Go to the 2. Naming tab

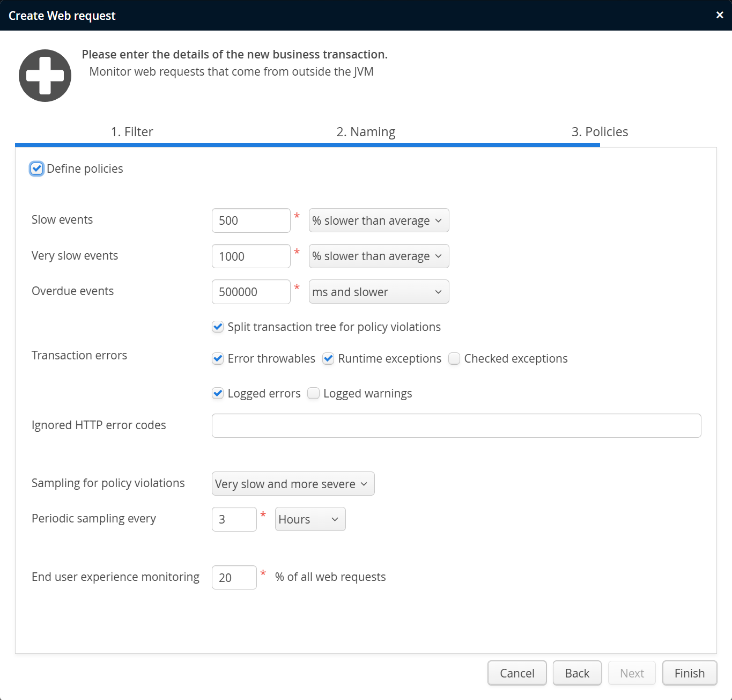pos(366,132)
